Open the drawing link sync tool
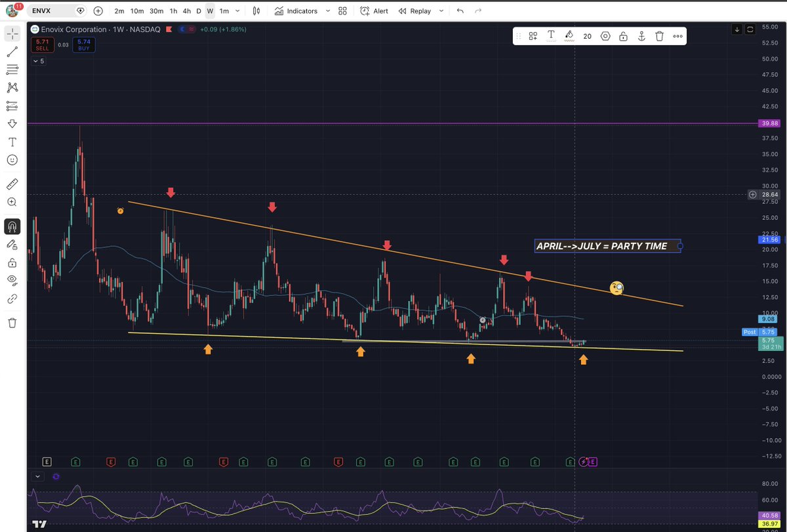Screen dimensions: 787x532 pyautogui.click(x=12, y=298)
